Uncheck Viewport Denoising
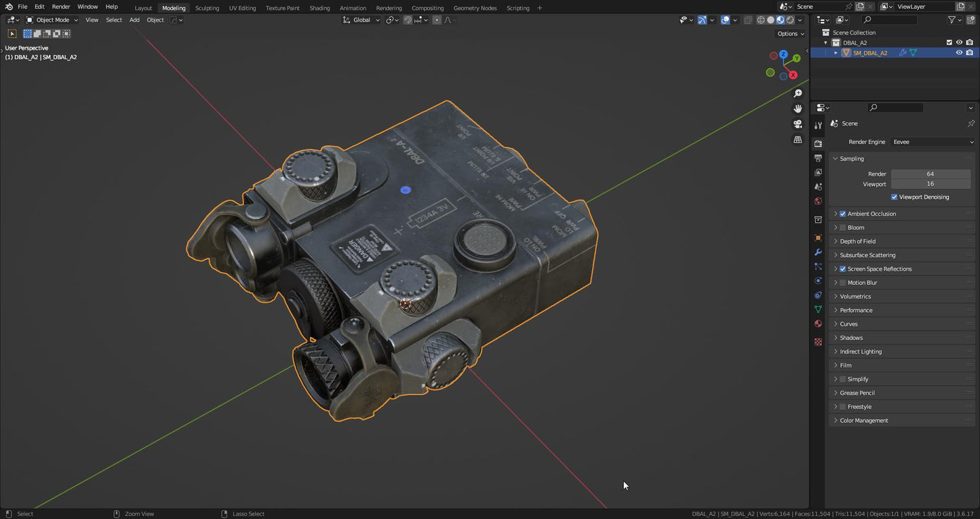Image resolution: width=980 pixels, height=519 pixels. (895, 197)
